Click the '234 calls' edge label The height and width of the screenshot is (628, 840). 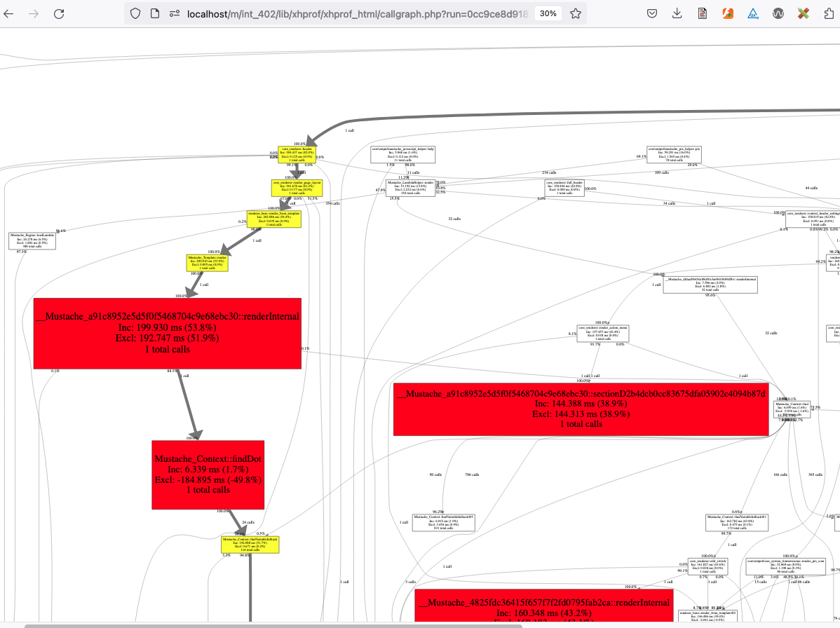549,172
